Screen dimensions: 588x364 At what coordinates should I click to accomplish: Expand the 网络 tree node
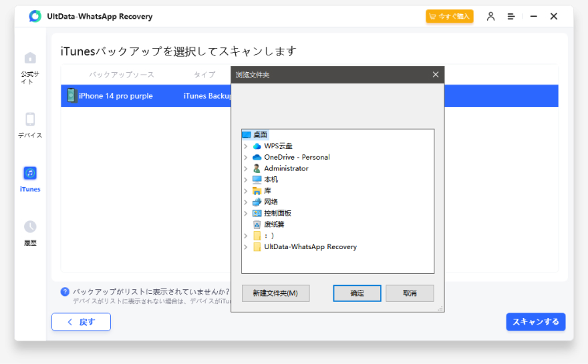coord(246,202)
